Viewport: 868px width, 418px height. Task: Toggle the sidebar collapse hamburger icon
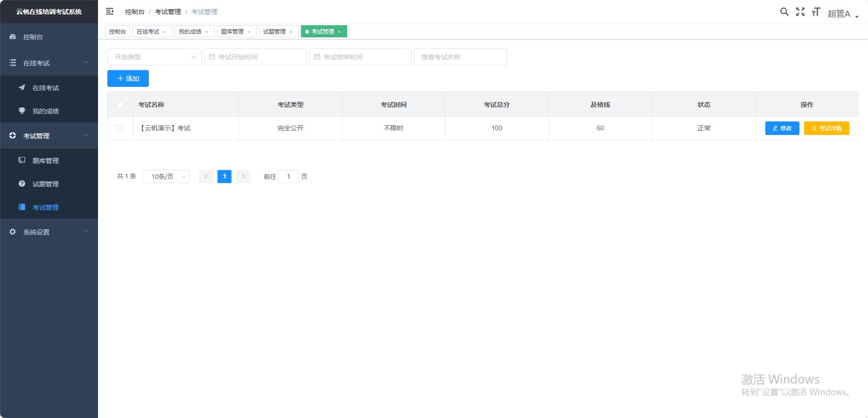[110, 11]
